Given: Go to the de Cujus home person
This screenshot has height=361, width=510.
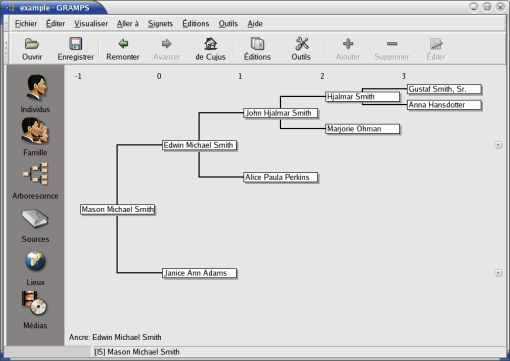Looking at the screenshot, I should [210, 49].
